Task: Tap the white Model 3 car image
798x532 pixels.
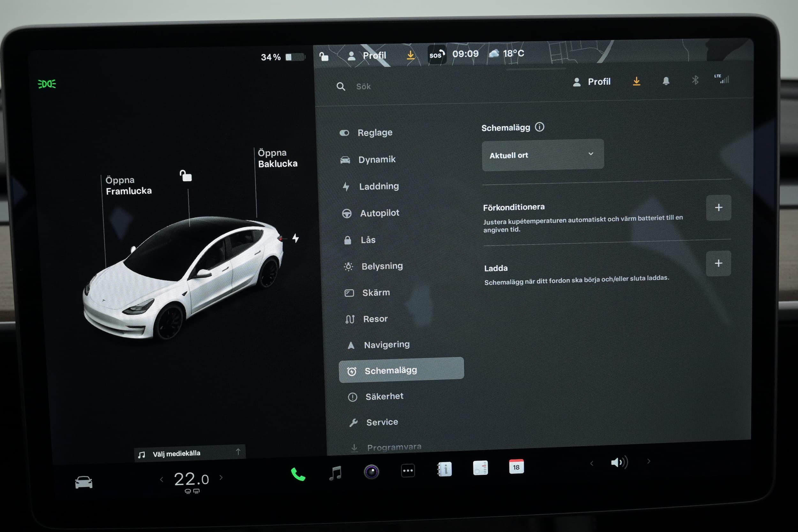Action: coord(183,278)
